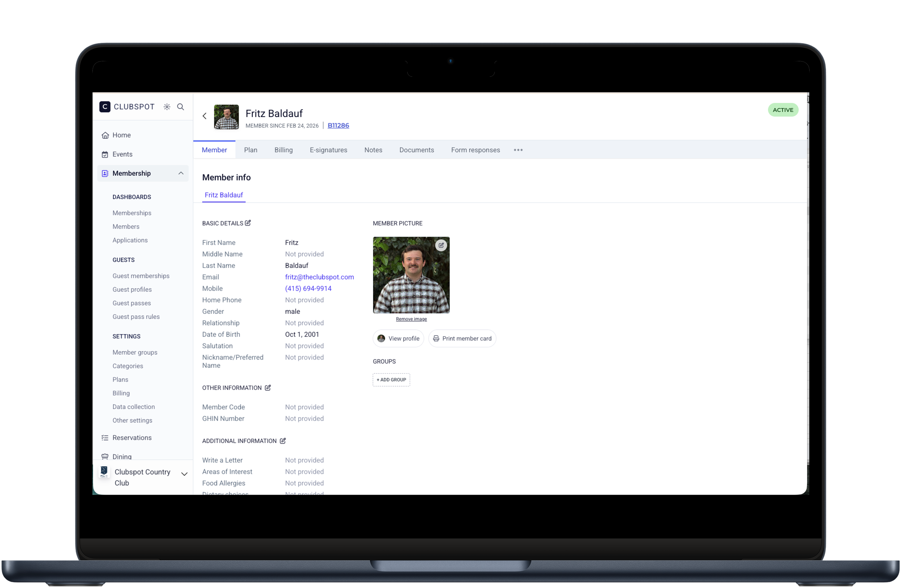Screen dimensions: 902x588
Task: Edit Basic Details pencil icon
Action: pyautogui.click(x=248, y=223)
